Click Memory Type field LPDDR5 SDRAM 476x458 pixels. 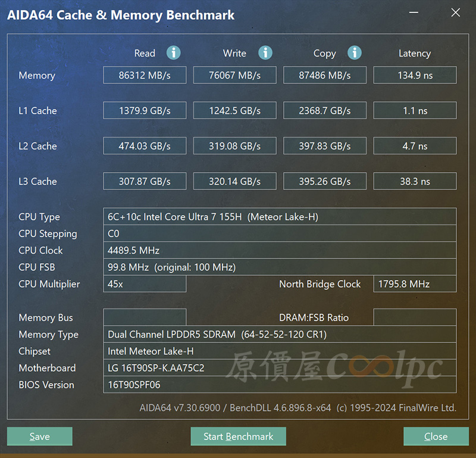[x=280, y=334]
